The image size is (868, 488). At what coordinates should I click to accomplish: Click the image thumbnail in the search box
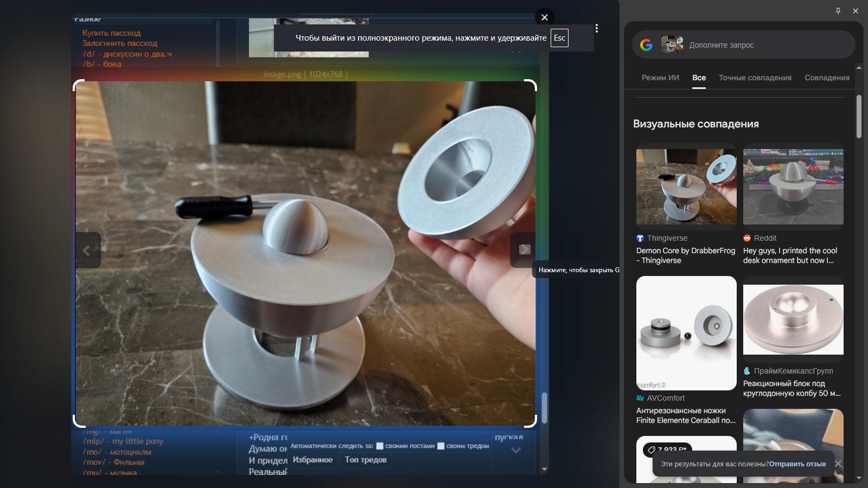tap(672, 44)
